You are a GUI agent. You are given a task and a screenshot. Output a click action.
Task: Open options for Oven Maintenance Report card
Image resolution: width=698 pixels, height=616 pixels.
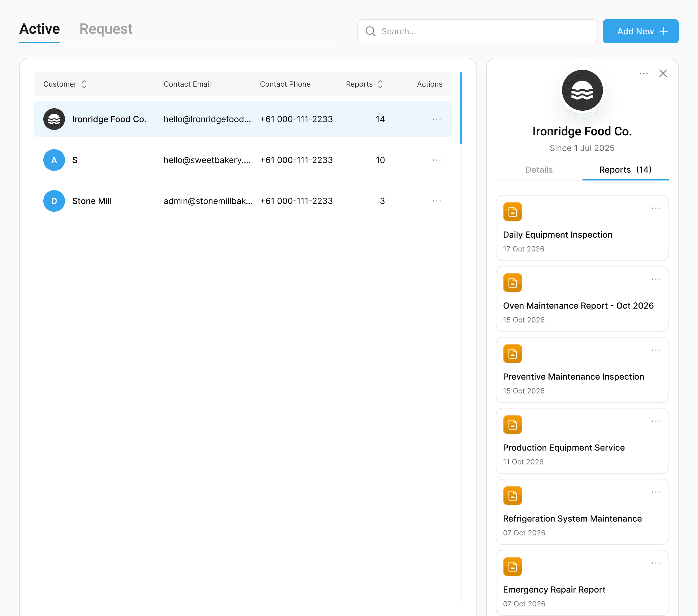(655, 279)
